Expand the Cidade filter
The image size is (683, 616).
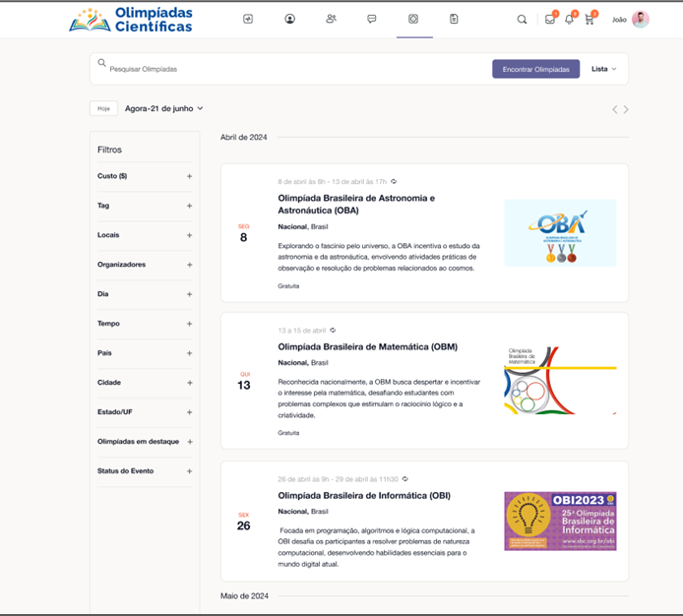coord(145,383)
